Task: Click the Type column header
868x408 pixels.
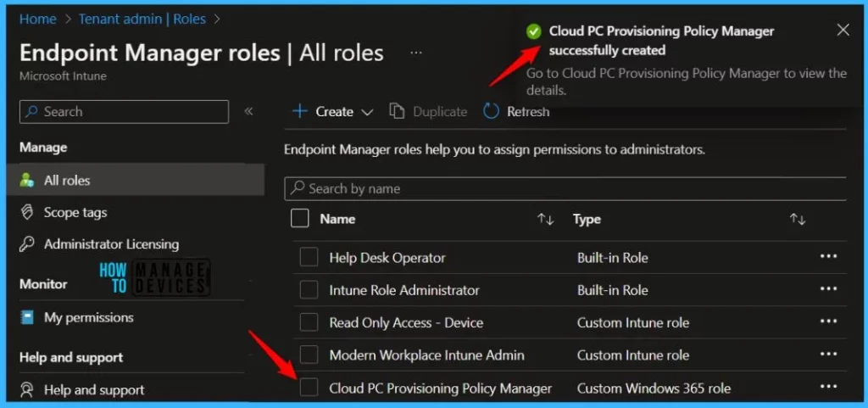Action: point(587,219)
